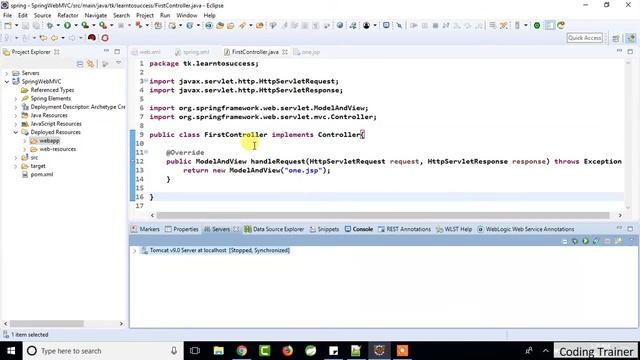
Task: Click Collapse All icon in Project Explorer
Action: coord(80,64)
